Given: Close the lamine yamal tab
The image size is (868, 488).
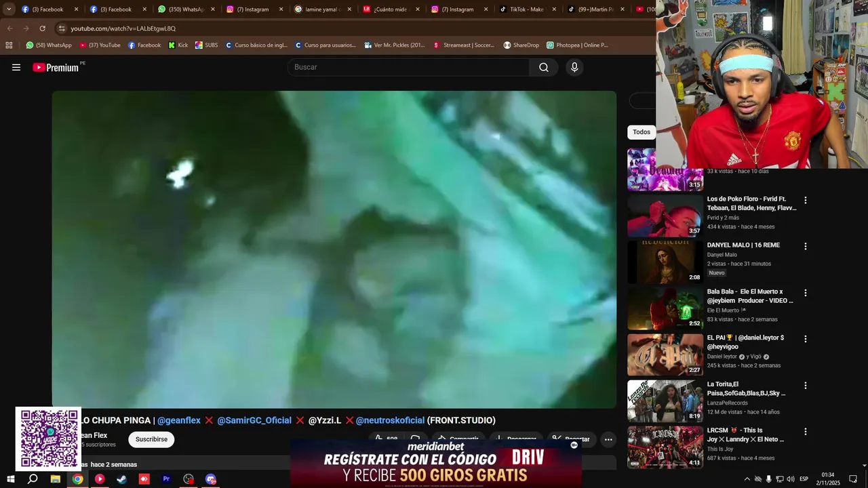Looking at the screenshot, I should coord(349,9).
